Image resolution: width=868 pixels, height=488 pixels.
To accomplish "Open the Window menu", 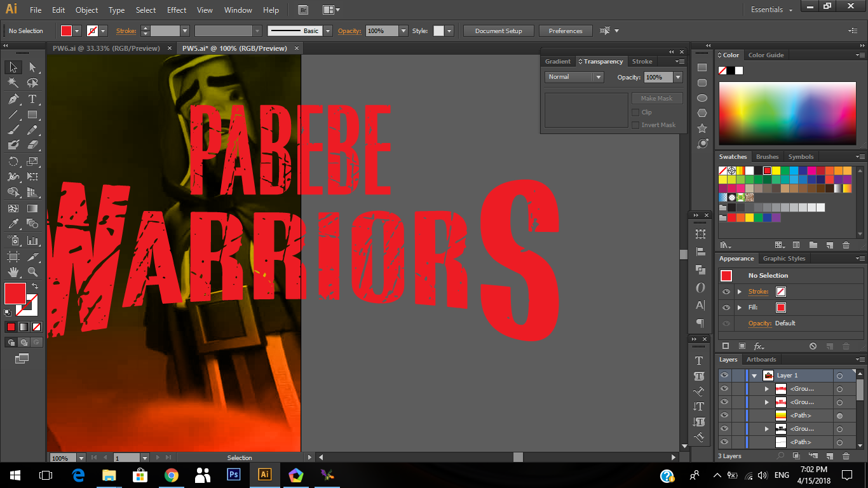I will (x=238, y=10).
